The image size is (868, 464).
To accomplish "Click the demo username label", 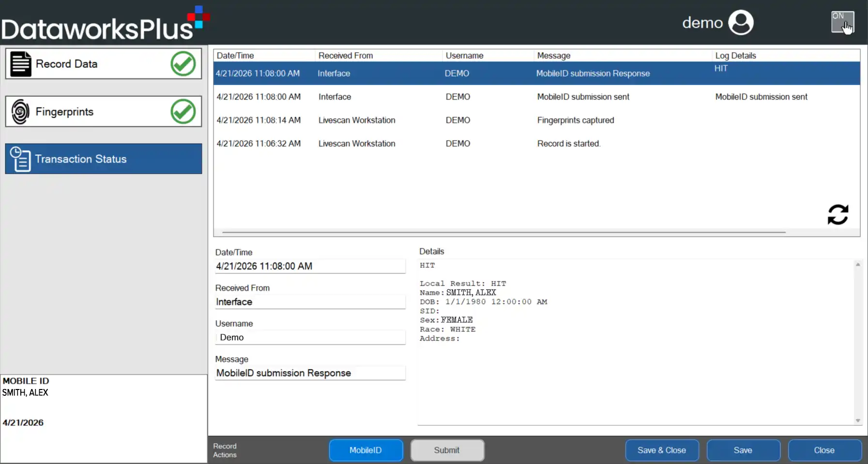I will tap(702, 23).
